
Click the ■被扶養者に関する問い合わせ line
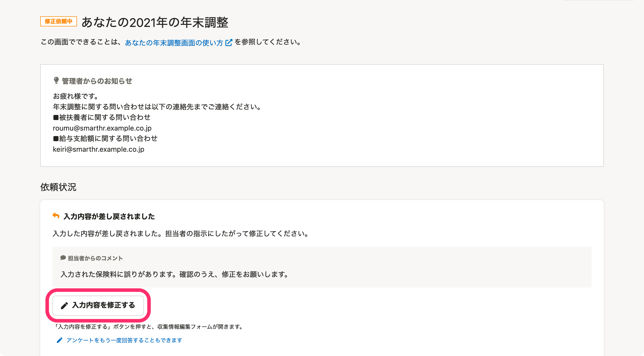point(102,117)
